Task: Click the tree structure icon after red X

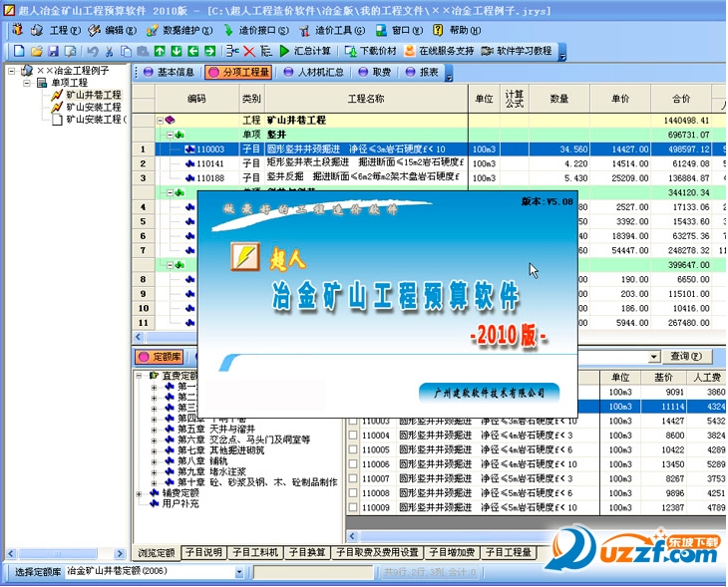Action: pos(266,51)
